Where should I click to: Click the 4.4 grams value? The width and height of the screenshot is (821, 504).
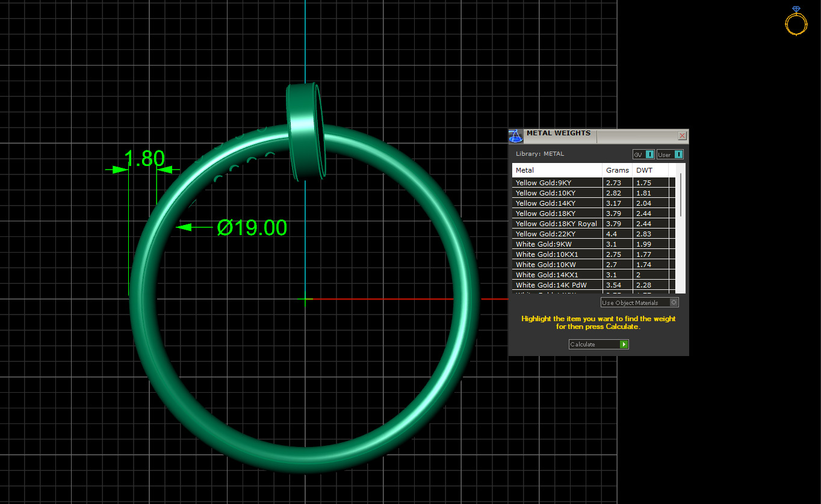(x=612, y=234)
